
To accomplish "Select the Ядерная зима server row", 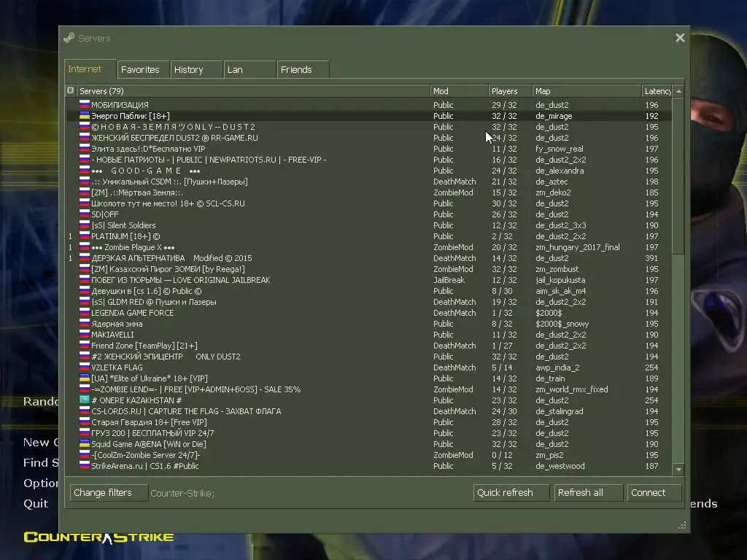I will pyautogui.click(x=368, y=324).
